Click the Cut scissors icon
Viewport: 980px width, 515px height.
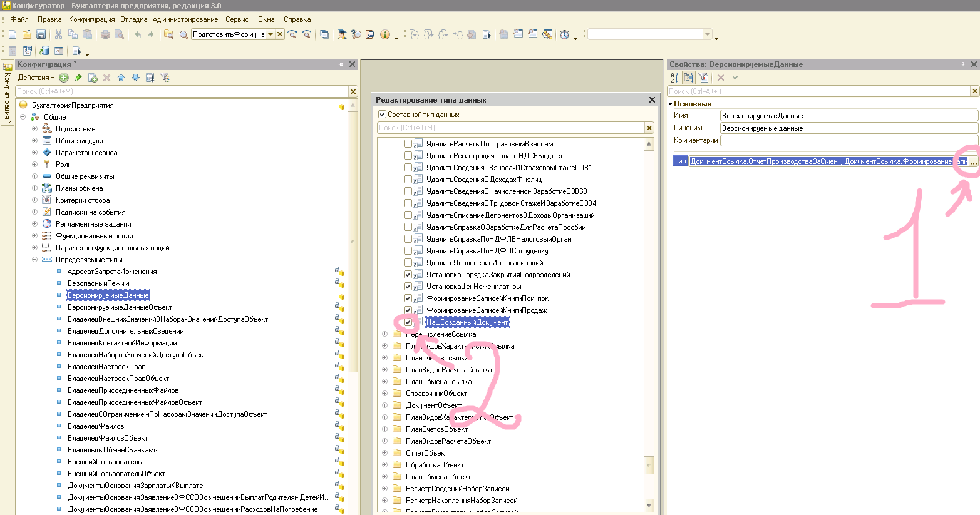[58, 34]
